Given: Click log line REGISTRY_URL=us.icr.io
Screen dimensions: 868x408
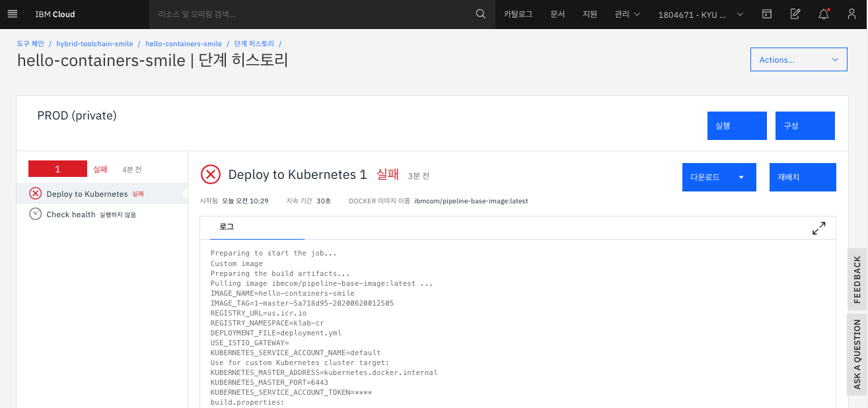Looking at the screenshot, I should (258, 313).
